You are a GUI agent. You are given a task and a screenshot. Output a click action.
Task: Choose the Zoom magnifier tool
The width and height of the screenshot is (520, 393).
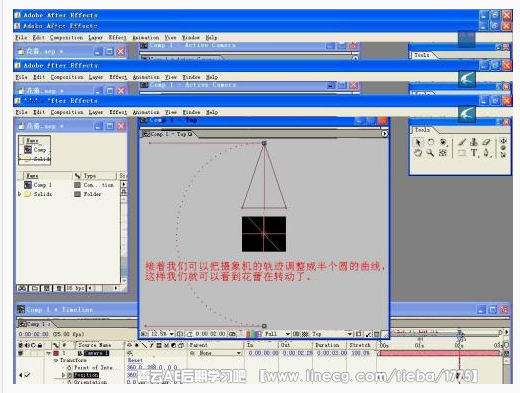(x=431, y=153)
